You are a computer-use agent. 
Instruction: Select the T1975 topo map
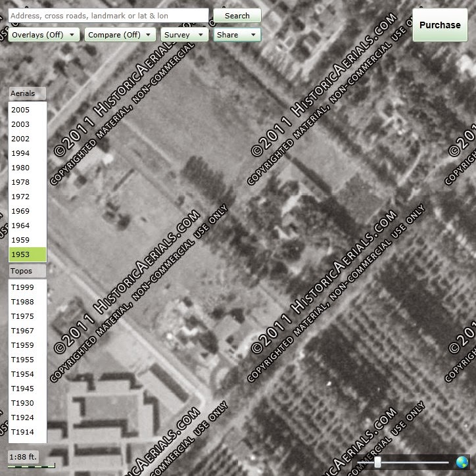[x=28, y=316]
